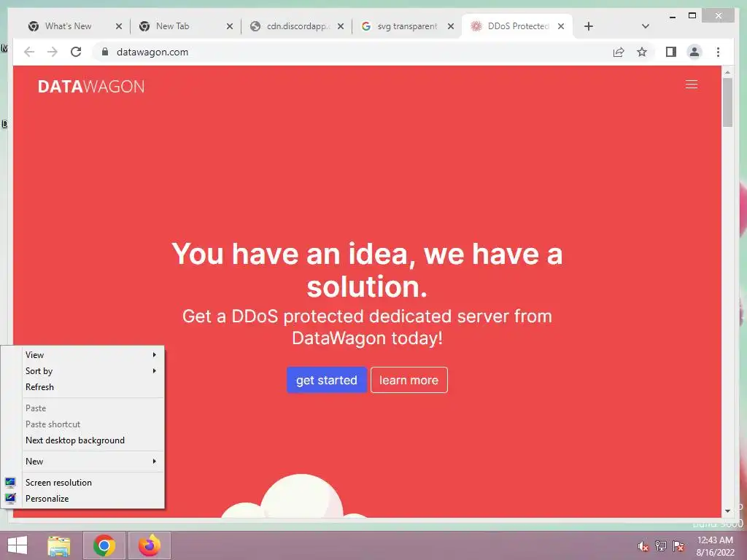Open File Explorer from taskbar
This screenshot has height=560, width=747.
click(58, 545)
